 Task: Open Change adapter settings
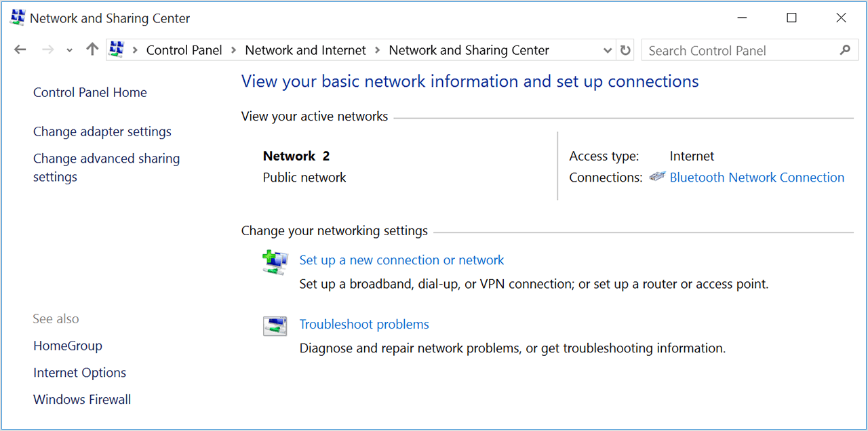(102, 131)
